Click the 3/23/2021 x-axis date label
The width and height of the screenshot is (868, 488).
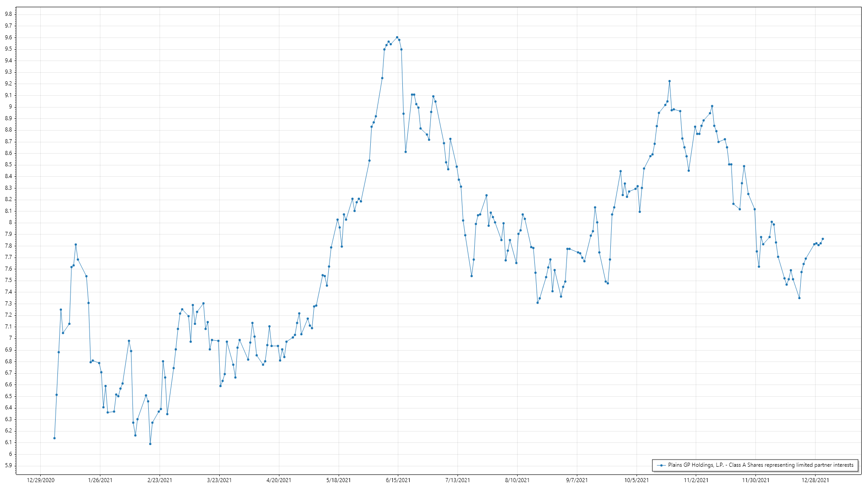point(219,480)
